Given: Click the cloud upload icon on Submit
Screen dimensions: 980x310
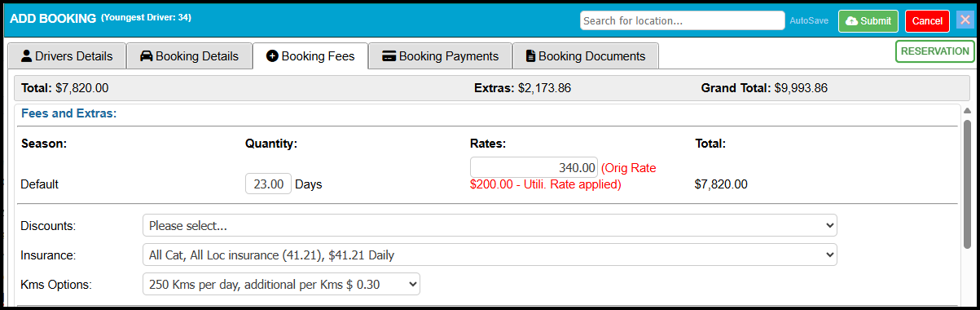Looking at the screenshot, I should pyautogui.click(x=851, y=21).
